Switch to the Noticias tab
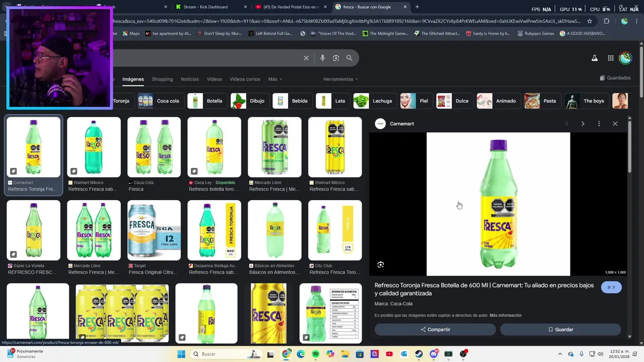This screenshot has width=644, height=362. (x=190, y=79)
